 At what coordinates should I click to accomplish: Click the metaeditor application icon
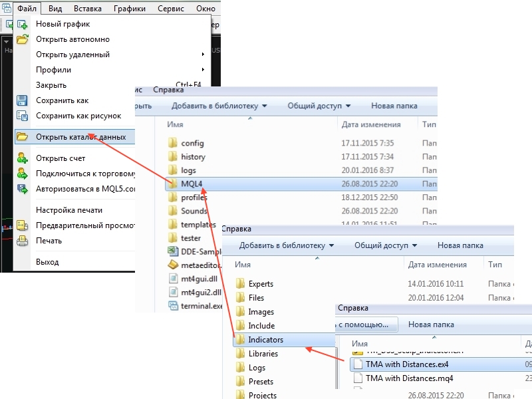tap(173, 265)
